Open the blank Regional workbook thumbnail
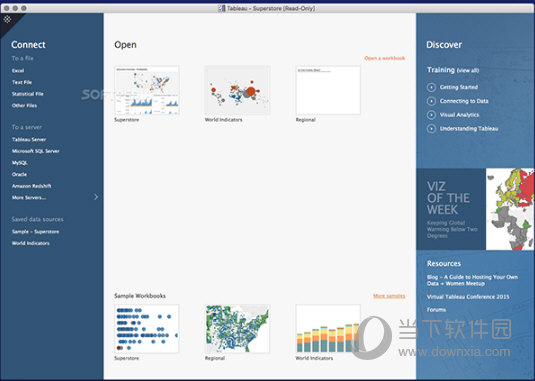The image size is (535, 381). 328,90
